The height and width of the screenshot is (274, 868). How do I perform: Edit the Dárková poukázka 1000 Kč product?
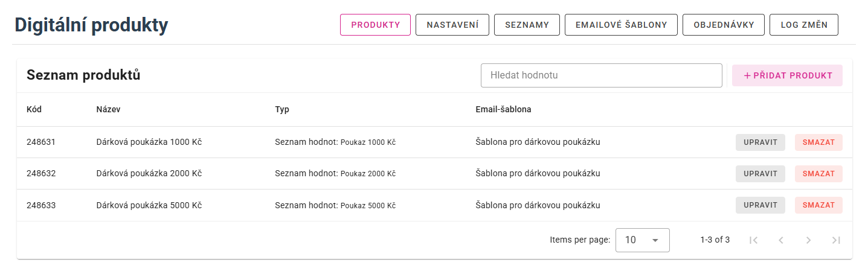pyautogui.click(x=760, y=142)
